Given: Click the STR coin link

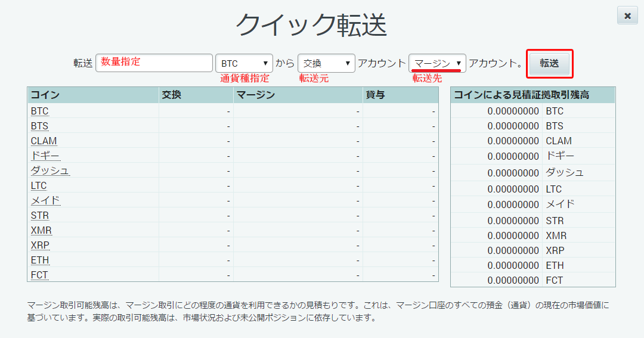Looking at the screenshot, I should (40, 216).
